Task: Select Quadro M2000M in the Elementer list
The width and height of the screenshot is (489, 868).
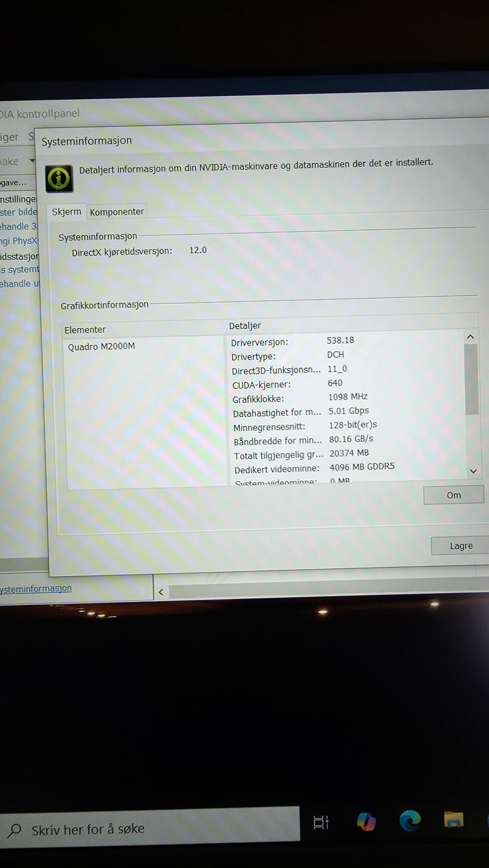Action: [101, 346]
